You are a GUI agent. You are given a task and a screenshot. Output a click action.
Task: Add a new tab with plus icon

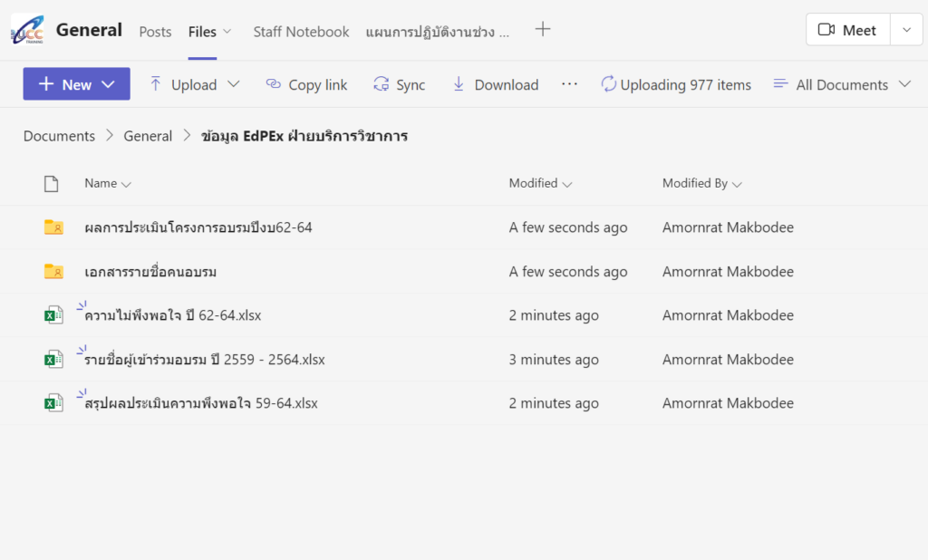click(542, 30)
